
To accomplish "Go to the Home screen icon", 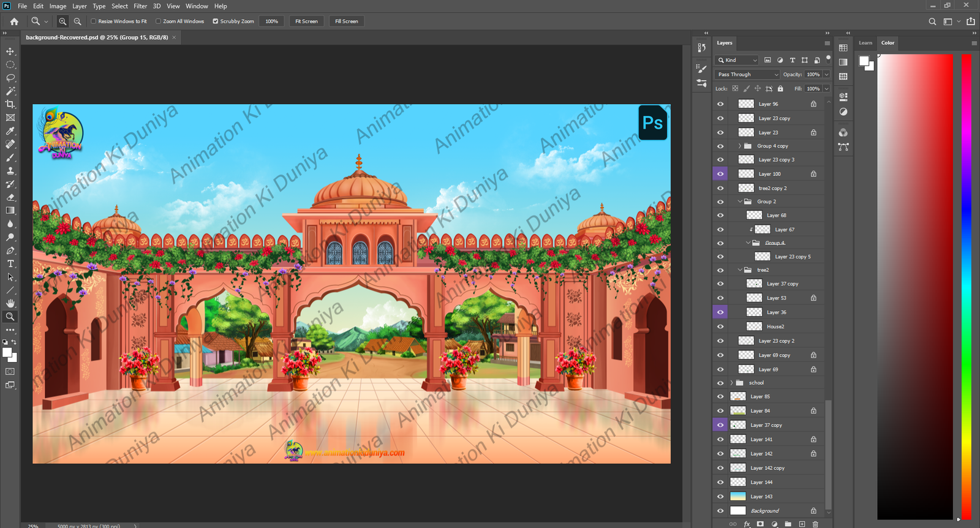I will click(14, 21).
